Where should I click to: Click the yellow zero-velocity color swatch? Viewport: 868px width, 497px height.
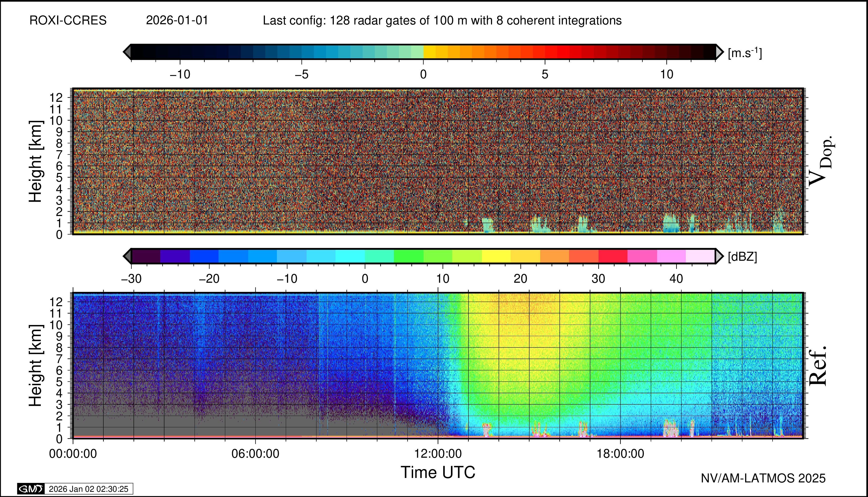[429, 52]
